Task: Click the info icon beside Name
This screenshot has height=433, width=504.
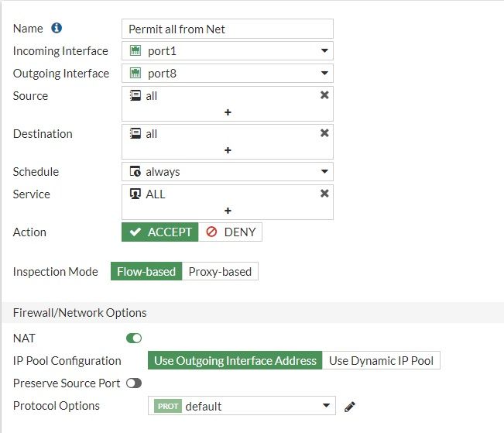Action: [x=57, y=28]
